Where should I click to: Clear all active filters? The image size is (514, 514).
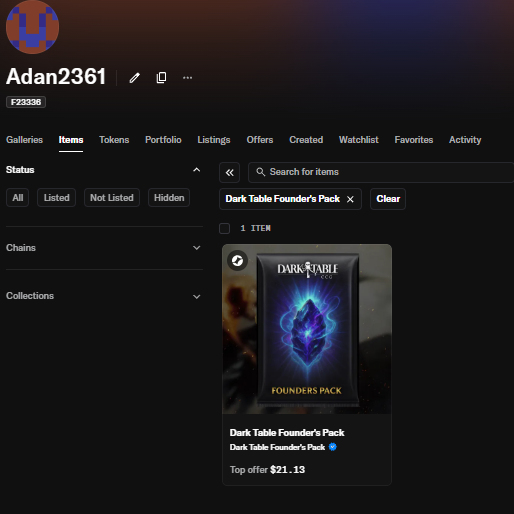[388, 199]
